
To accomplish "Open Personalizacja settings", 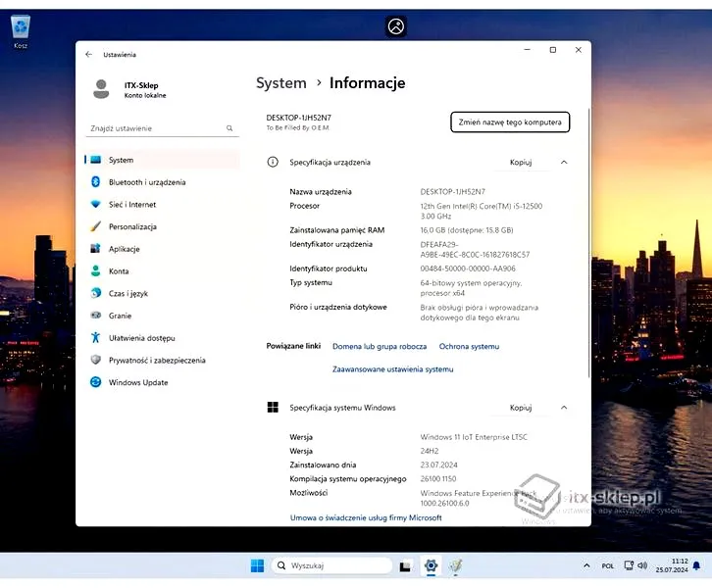I will pos(162,226).
